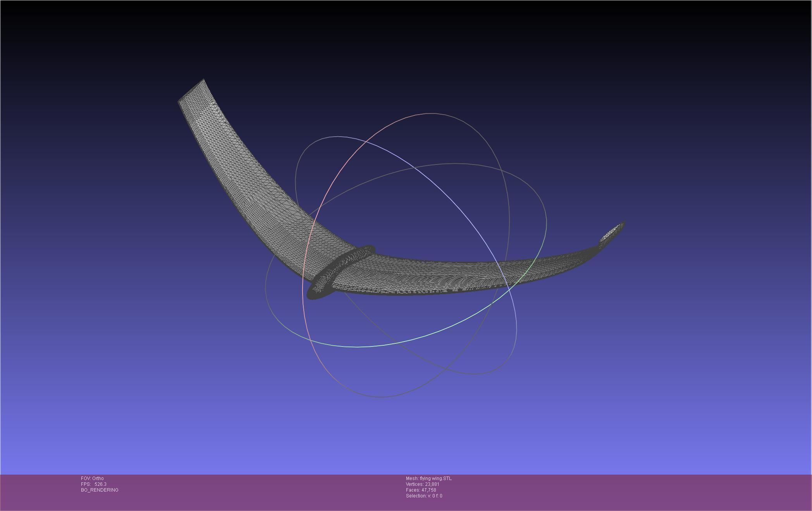Click the 'Faces: 47,758' info line
Image resolution: width=812 pixels, height=511 pixels.
click(421, 490)
